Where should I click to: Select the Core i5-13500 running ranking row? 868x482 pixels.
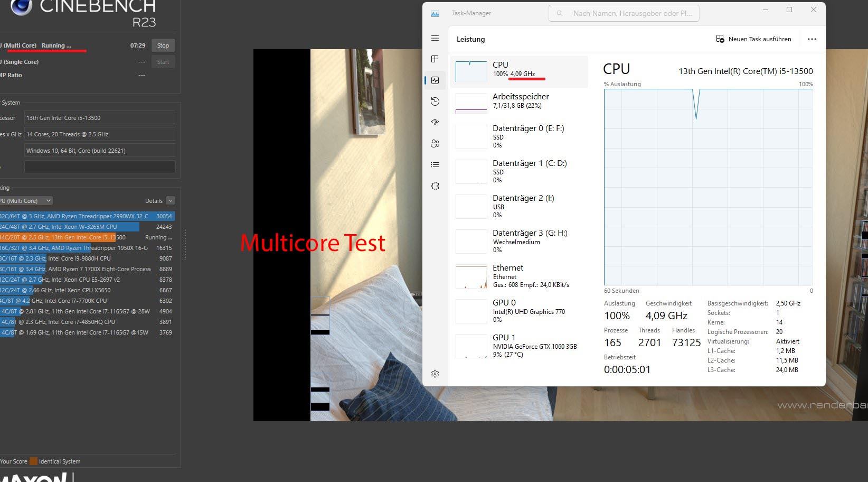pos(87,237)
